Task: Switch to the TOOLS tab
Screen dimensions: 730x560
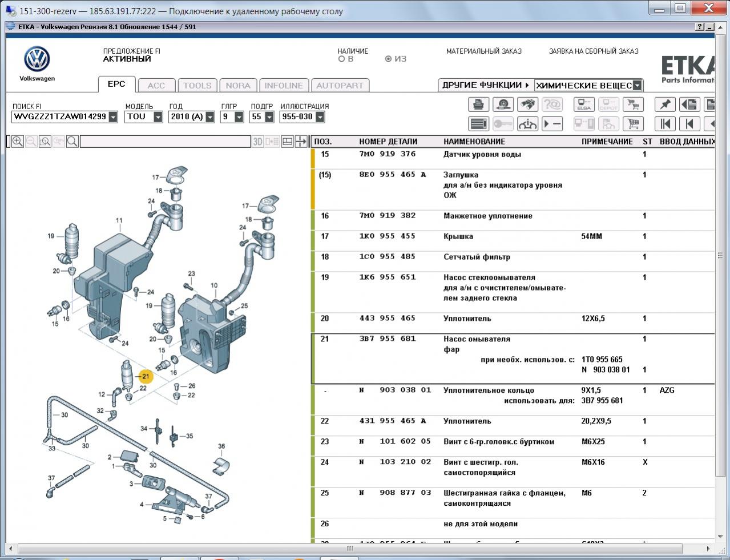Action: click(197, 86)
